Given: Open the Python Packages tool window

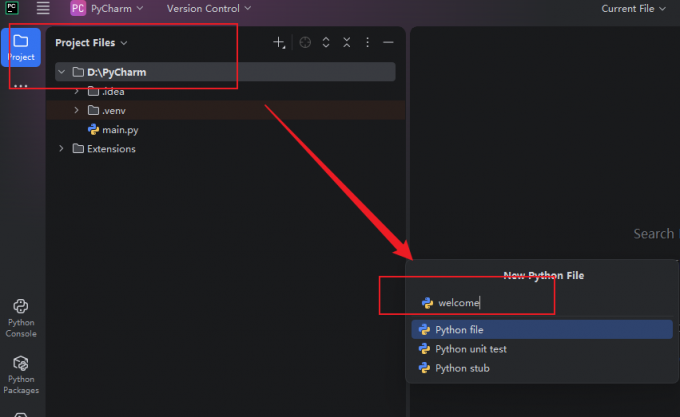Looking at the screenshot, I should click(21, 375).
